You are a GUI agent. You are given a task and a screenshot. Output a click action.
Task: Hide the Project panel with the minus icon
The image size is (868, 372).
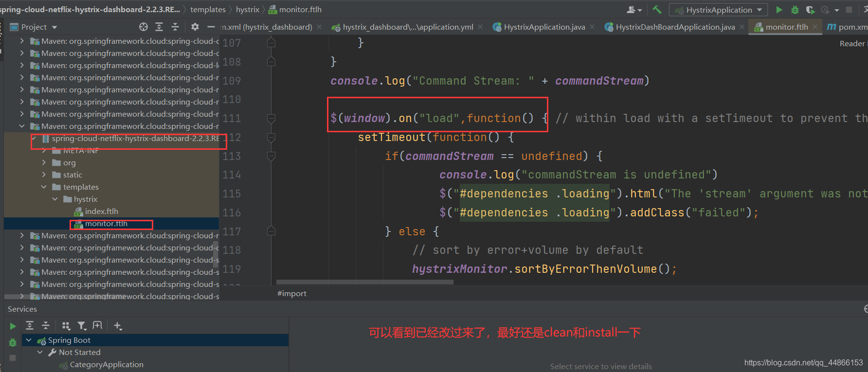pos(211,27)
